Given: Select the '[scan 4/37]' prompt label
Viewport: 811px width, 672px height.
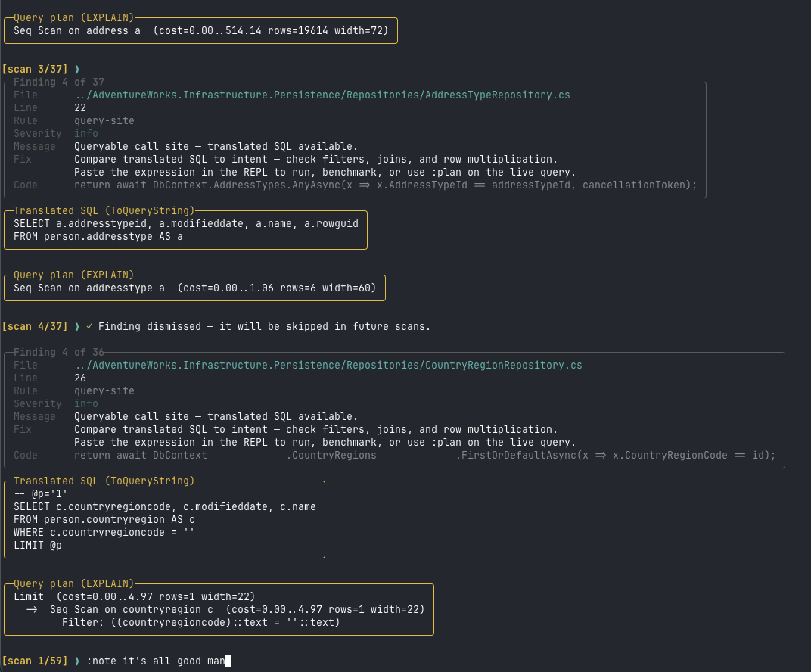Looking at the screenshot, I should [35, 326].
